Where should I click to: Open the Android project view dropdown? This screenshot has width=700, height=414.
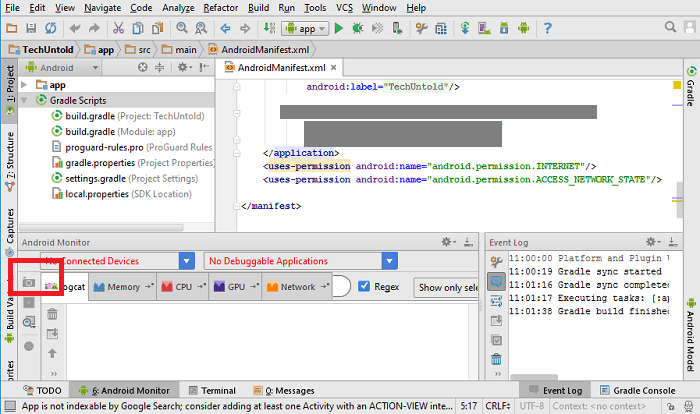[62, 67]
